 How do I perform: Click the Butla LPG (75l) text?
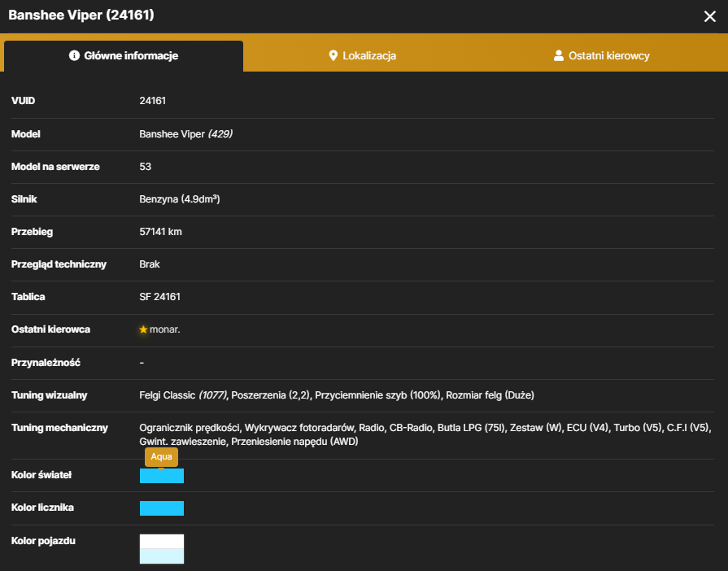click(471, 428)
